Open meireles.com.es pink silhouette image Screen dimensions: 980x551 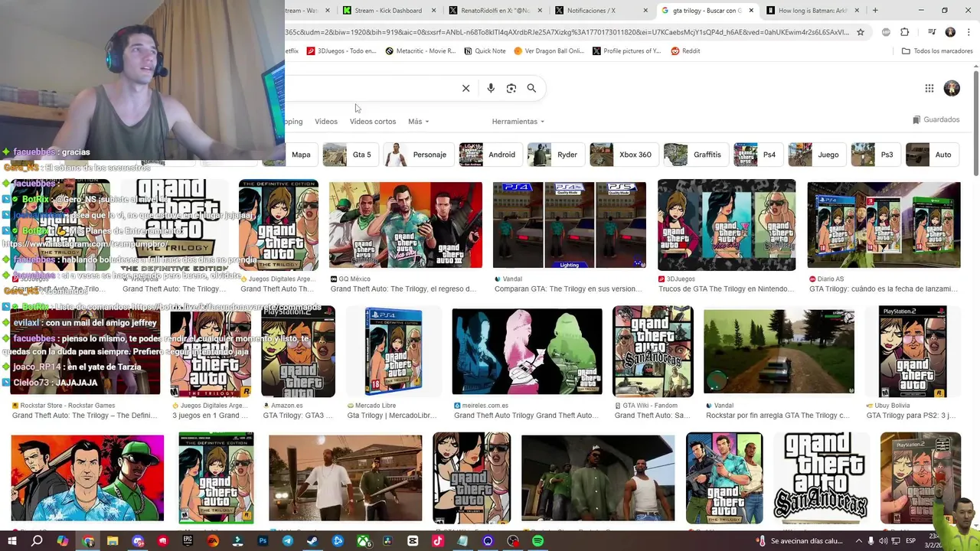coord(527,351)
